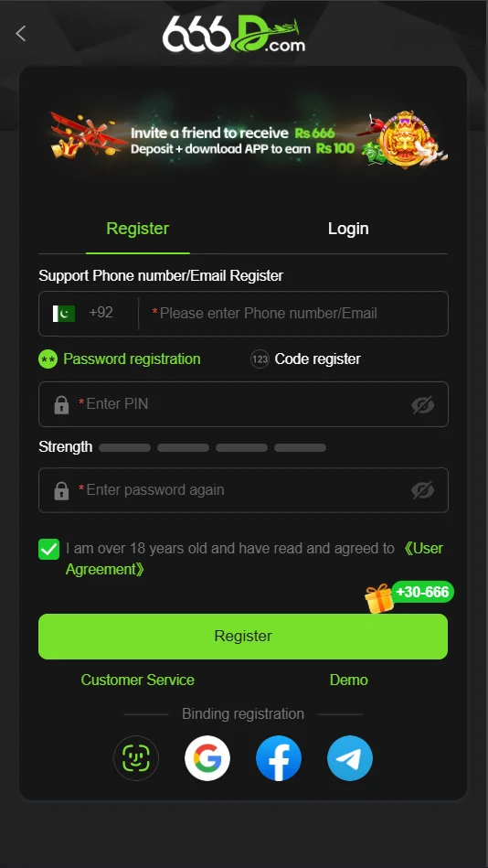488x868 pixels.
Task: Open Customer Service link
Action: [138, 680]
